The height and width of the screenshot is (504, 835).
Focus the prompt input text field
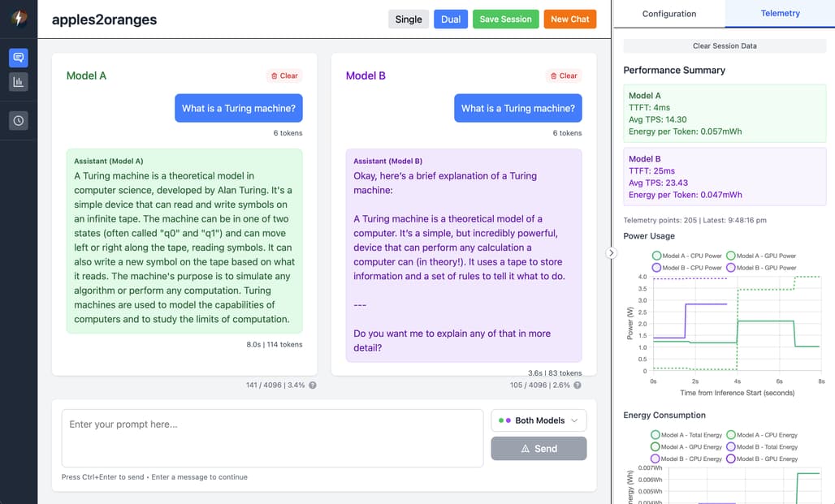[x=272, y=438]
